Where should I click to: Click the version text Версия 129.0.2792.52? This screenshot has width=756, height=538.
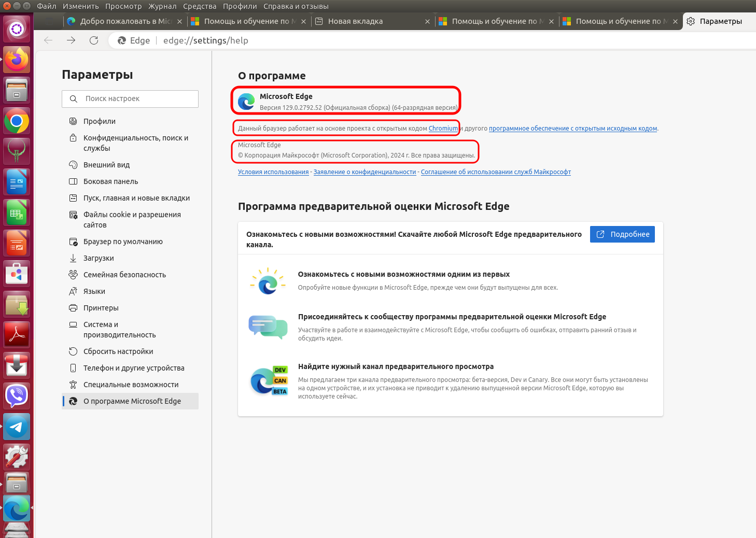359,108
